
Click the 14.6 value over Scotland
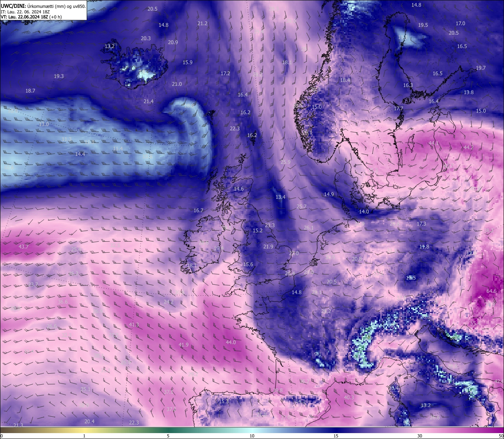(239, 189)
